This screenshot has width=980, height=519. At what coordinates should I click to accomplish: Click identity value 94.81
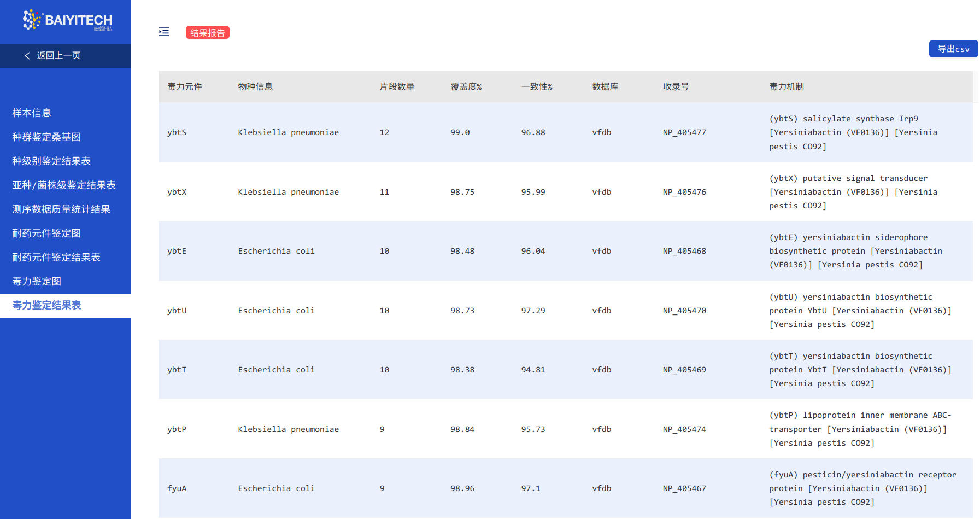[x=533, y=370]
